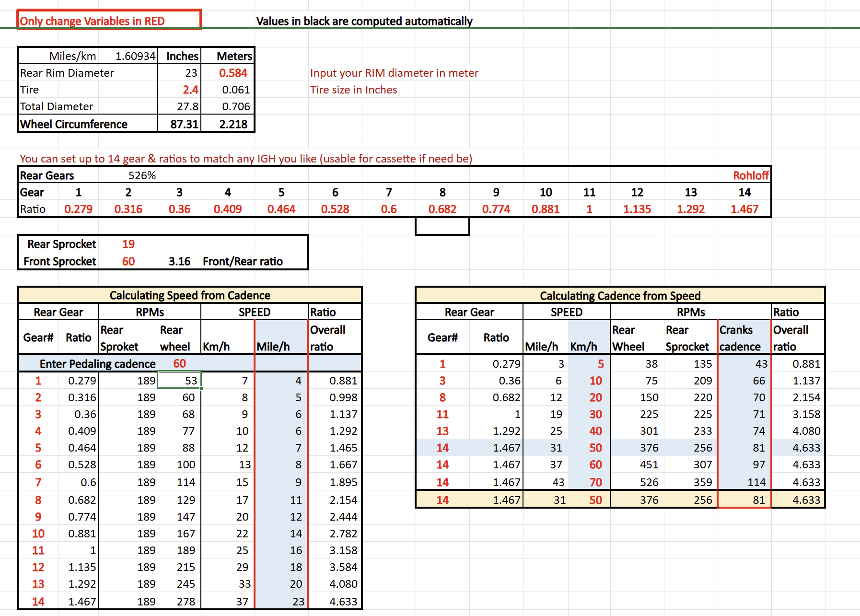
Task: Select the Only change Variables in RED cell
Action: tap(109, 21)
